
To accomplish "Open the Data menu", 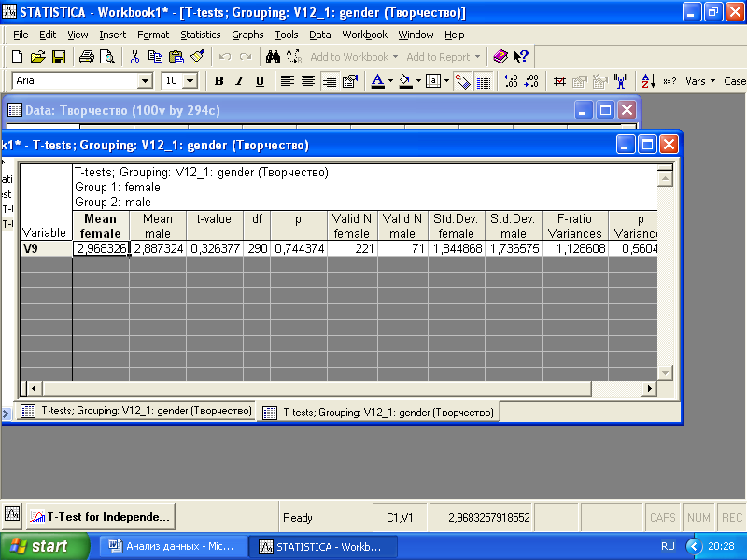I will (319, 35).
